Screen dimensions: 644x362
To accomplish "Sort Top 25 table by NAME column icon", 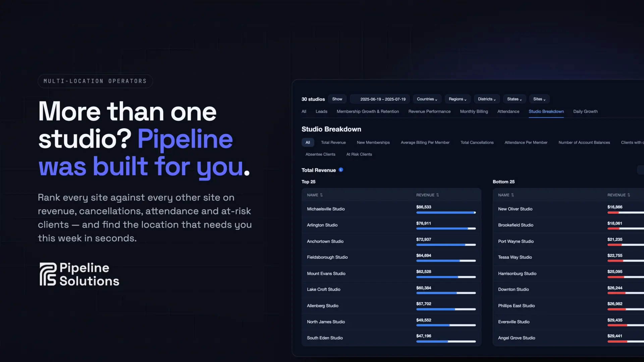I will (321, 195).
